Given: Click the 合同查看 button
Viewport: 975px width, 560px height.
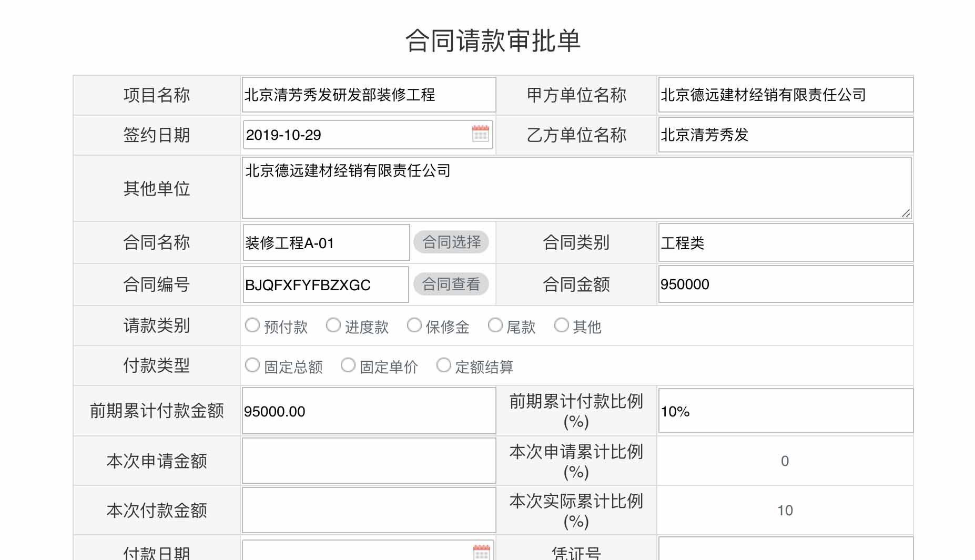Looking at the screenshot, I should [x=451, y=284].
